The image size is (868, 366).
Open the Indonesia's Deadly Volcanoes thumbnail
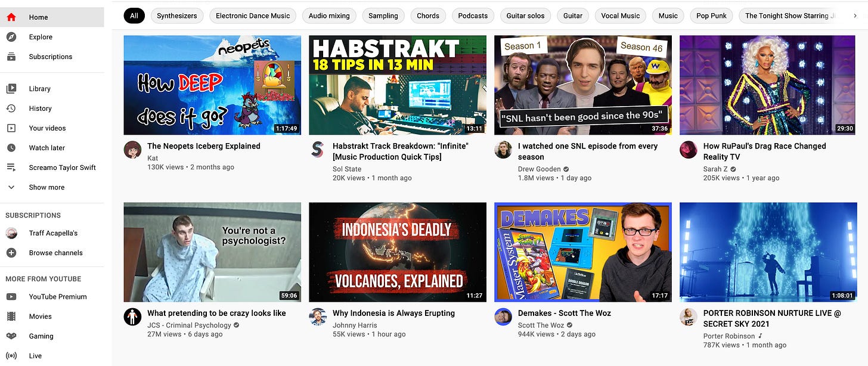398,252
